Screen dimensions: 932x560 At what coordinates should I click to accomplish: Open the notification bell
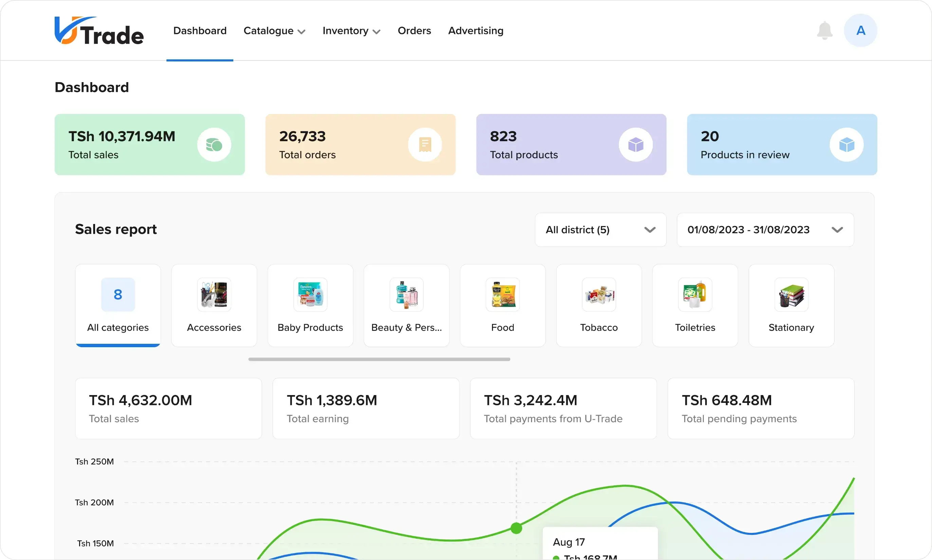824,30
